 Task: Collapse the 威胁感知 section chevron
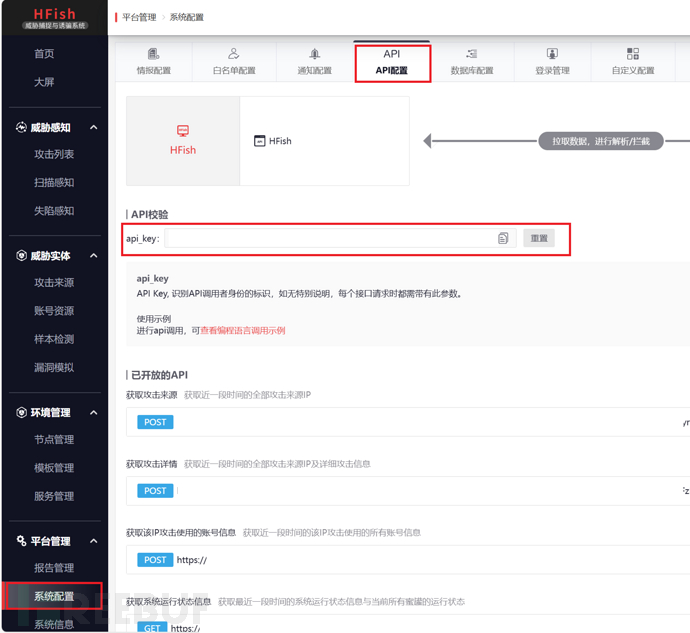pos(94,127)
